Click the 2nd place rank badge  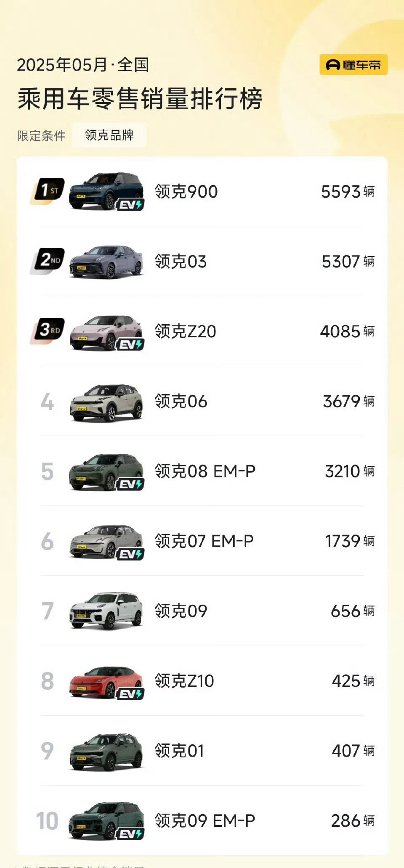48,261
